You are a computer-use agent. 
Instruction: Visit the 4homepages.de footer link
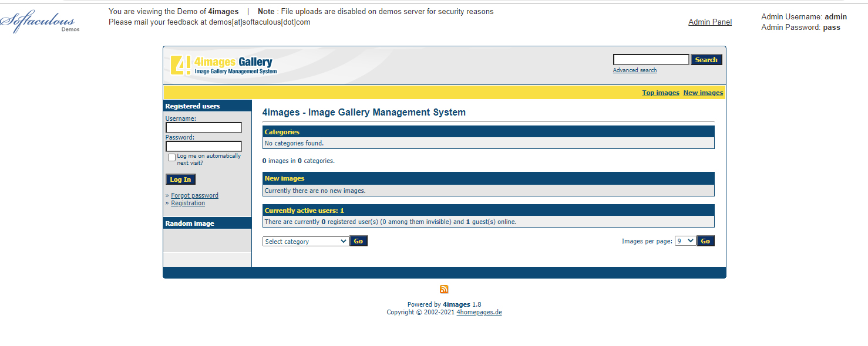pyautogui.click(x=479, y=312)
